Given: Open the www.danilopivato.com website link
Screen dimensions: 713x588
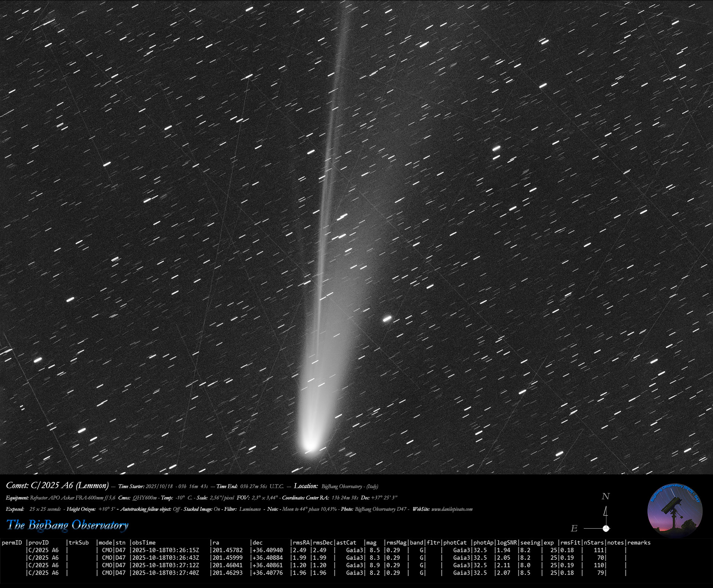Looking at the screenshot, I should (x=452, y=509).
